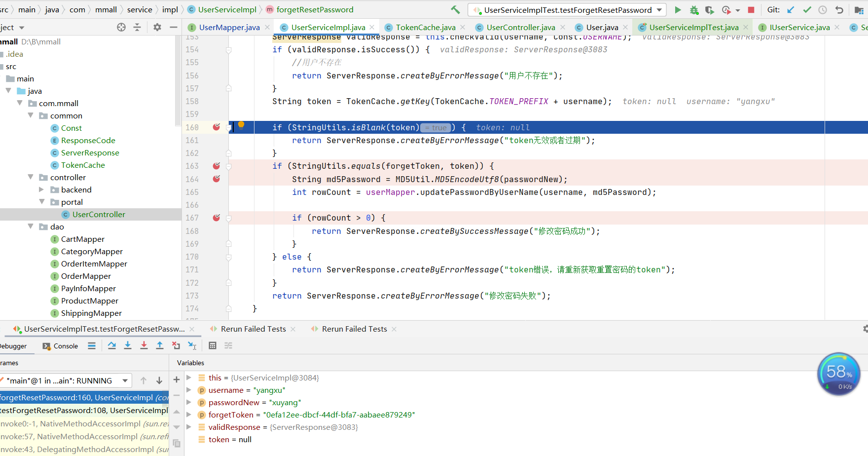The image size is (868, 456).
Task: Select previous frame with up arrow
Action: (144, 380)
